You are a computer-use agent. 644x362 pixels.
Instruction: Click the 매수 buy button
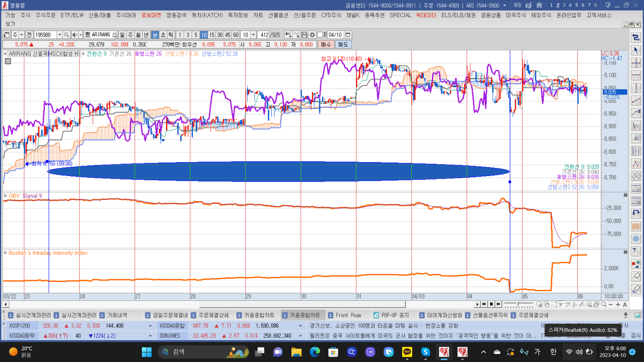point(326,45)
